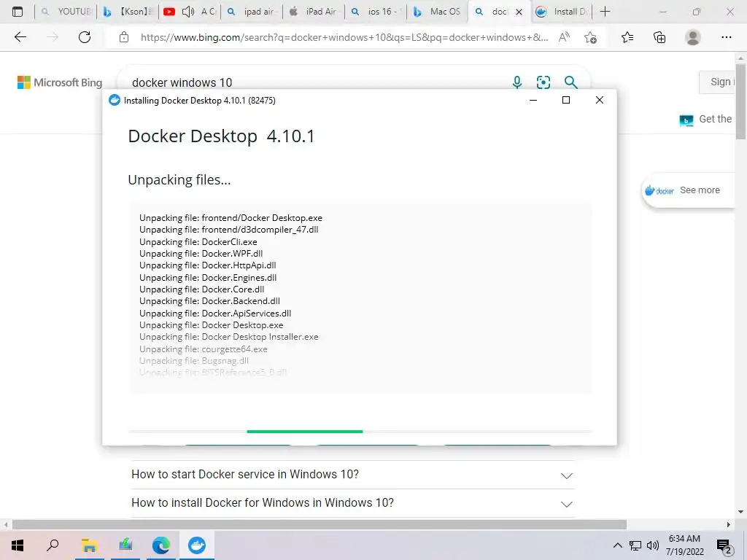The image size is (747, 560).
Task: Close the active docker search tab
Action: click(x=519, y=12)
